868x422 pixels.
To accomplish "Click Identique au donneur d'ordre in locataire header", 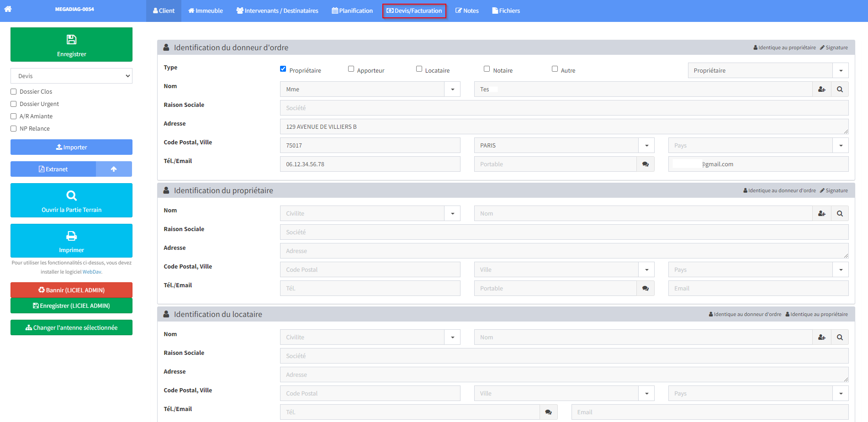I will pyautogui.click(x=745, y=314).
